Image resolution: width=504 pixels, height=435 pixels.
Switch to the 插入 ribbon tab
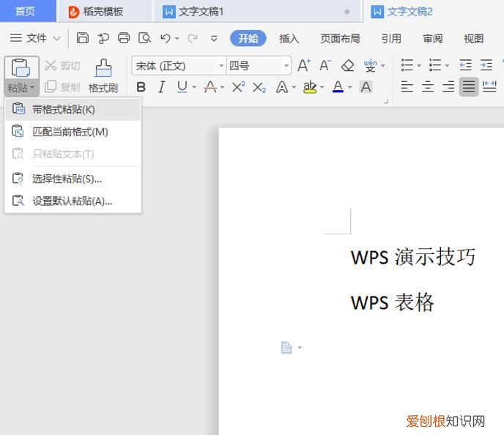point(289,39)
